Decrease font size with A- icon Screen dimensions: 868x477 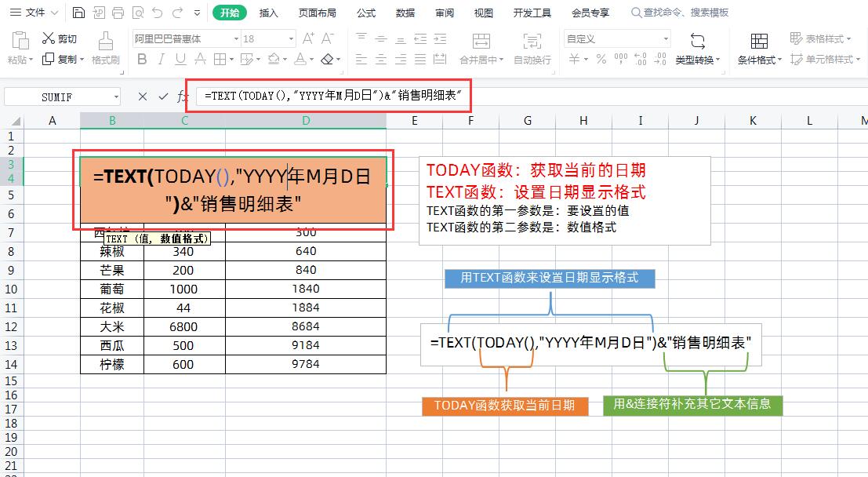[328, 38]
